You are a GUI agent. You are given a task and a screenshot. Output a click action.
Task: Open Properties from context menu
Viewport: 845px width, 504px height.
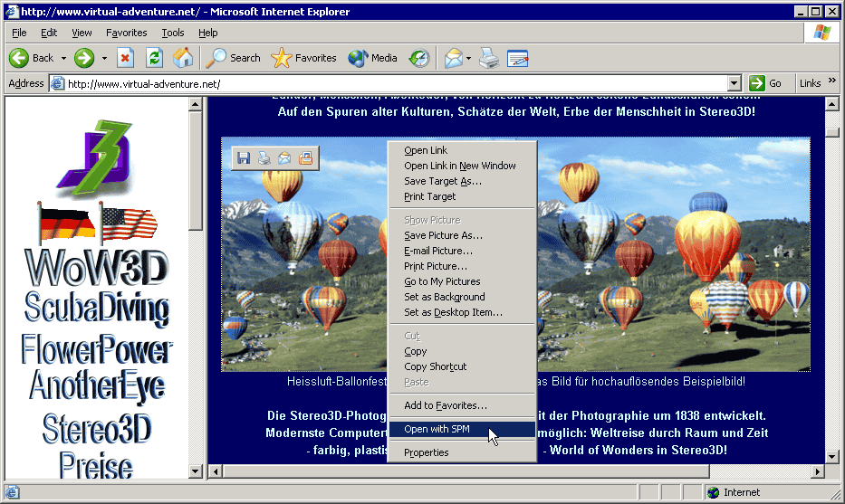[x=463, y=452]
